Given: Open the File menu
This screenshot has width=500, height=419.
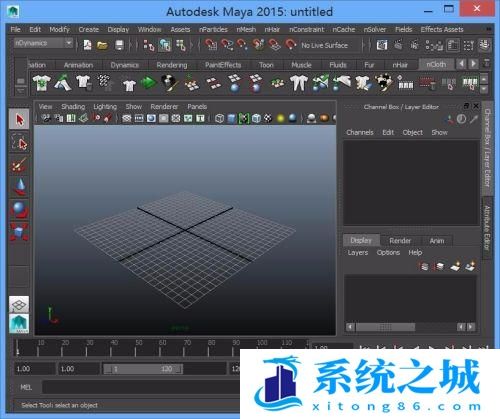Looking at the screenshot, I should pos(15,29).
